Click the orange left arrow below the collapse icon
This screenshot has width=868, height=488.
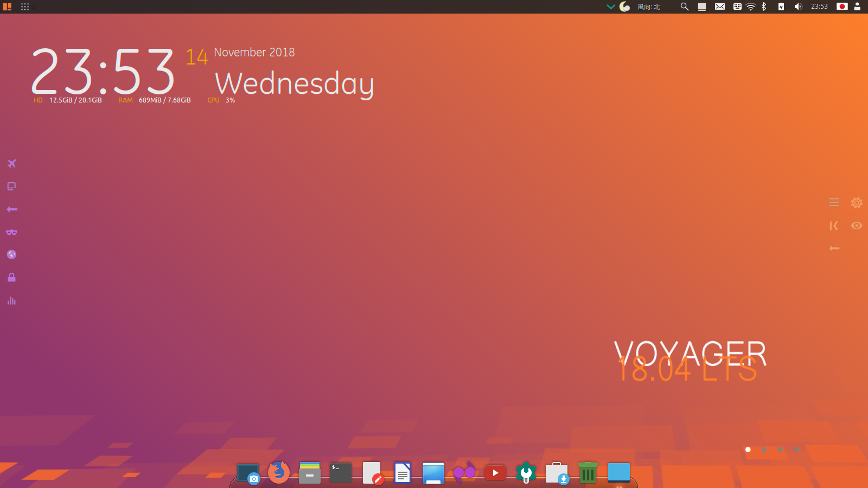834,248
